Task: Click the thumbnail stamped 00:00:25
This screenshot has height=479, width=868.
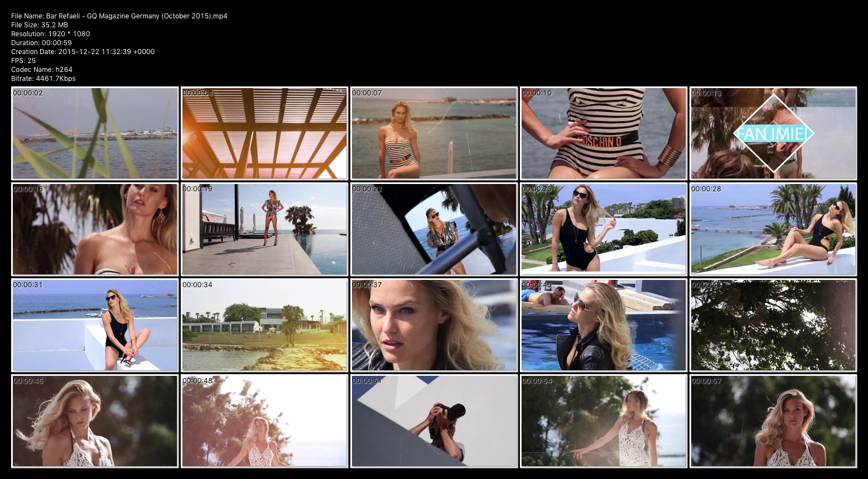Action: pos(604,229)
